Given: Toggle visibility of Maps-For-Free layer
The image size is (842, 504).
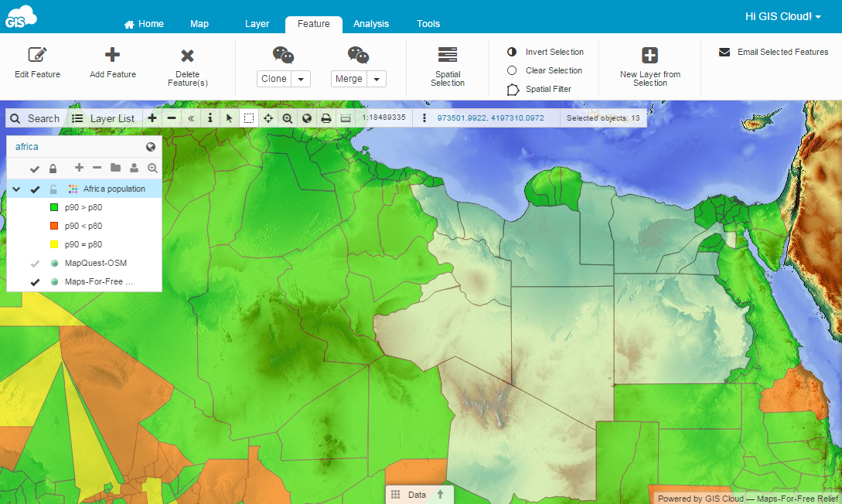Looking at the screenshot, I should tap(34, 282).
